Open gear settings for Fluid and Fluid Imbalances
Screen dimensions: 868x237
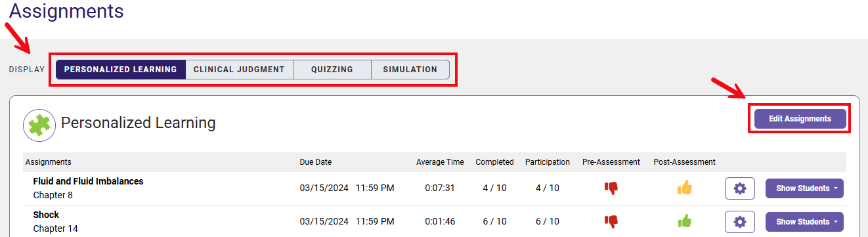[740, 188]
